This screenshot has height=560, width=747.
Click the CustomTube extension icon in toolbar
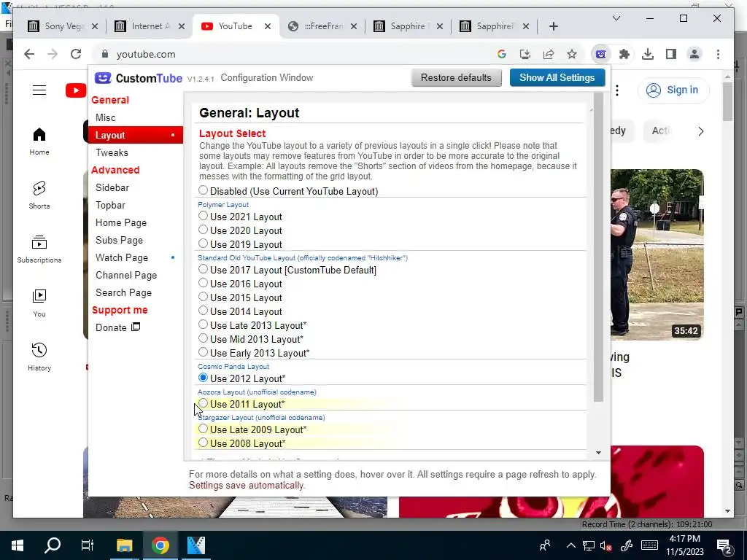[601, 54]
